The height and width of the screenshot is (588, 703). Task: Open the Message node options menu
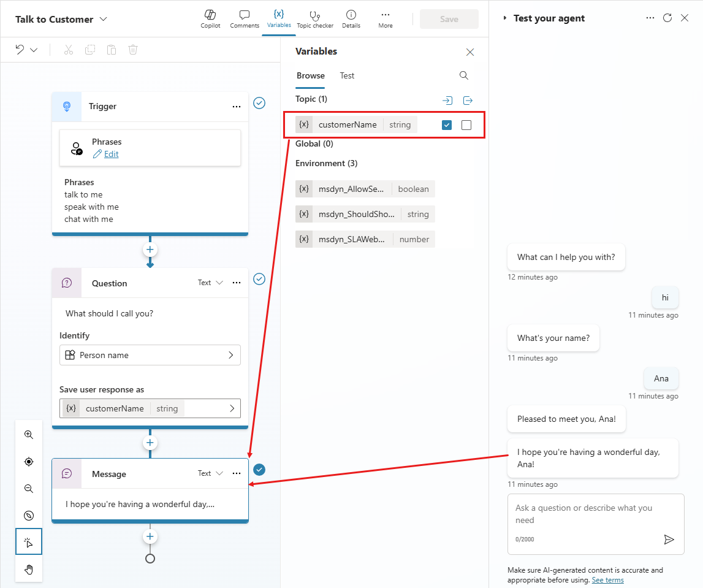237,473
